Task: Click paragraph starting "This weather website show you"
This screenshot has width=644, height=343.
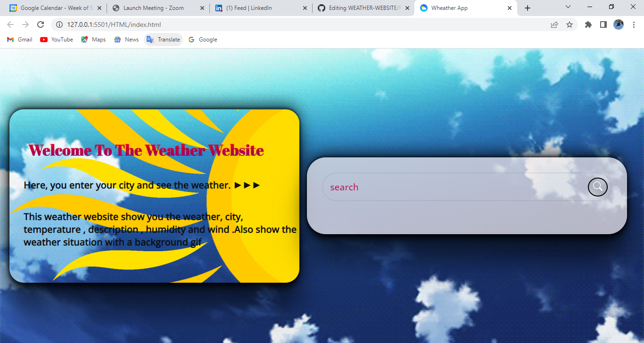Action: [160, 229]
